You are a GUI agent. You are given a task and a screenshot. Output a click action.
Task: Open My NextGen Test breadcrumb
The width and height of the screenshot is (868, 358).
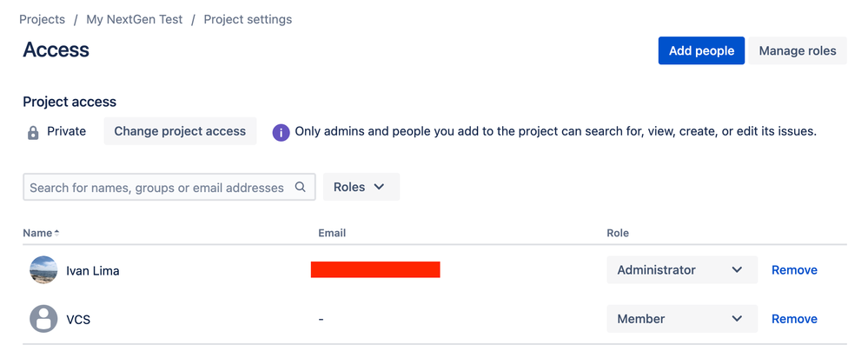pyautogui.click(x=135, y=19)
